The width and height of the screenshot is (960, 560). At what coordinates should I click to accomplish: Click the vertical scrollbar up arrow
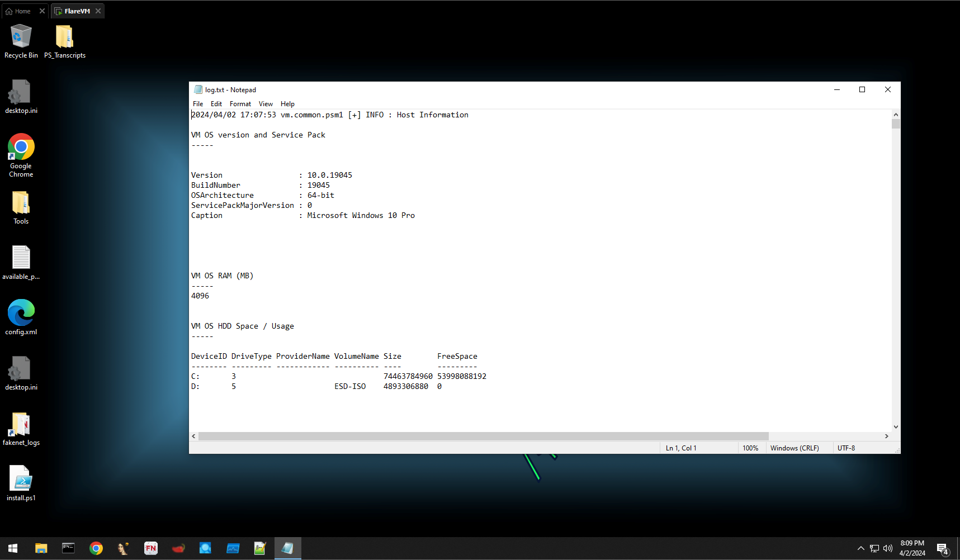[x=896, y=115]
